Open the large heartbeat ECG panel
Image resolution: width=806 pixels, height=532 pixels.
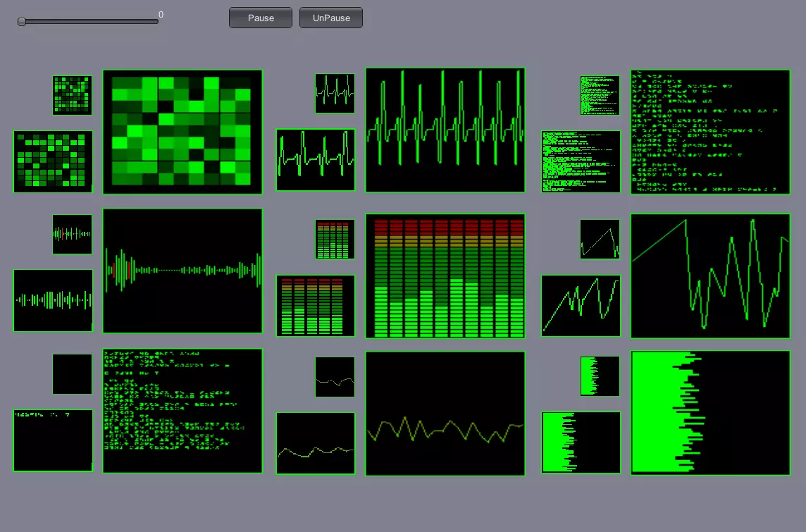coord(445,130)
